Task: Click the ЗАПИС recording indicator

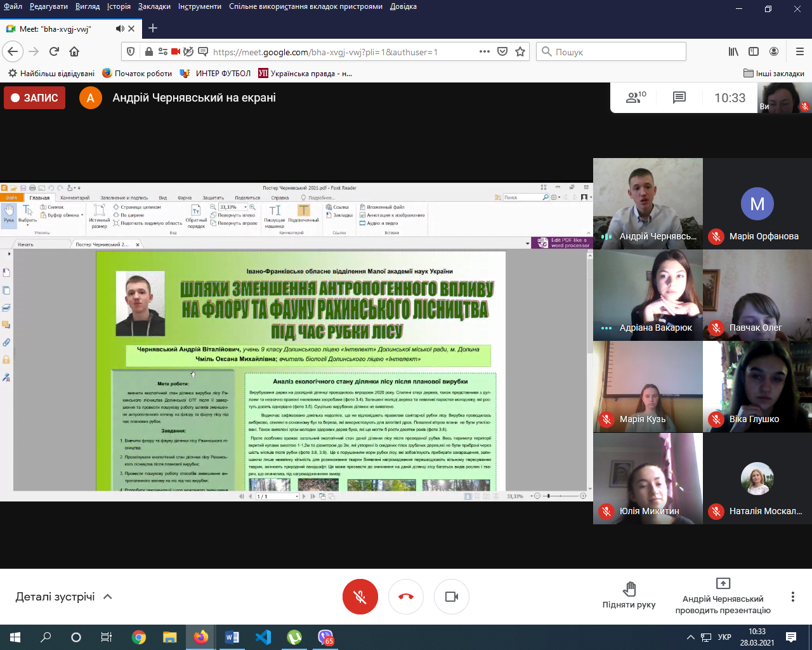Action: pyautogui.click(x=35, y=98)
